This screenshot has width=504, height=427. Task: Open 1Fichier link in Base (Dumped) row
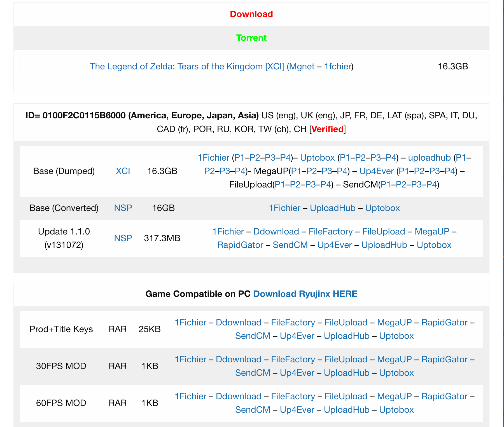214,158
